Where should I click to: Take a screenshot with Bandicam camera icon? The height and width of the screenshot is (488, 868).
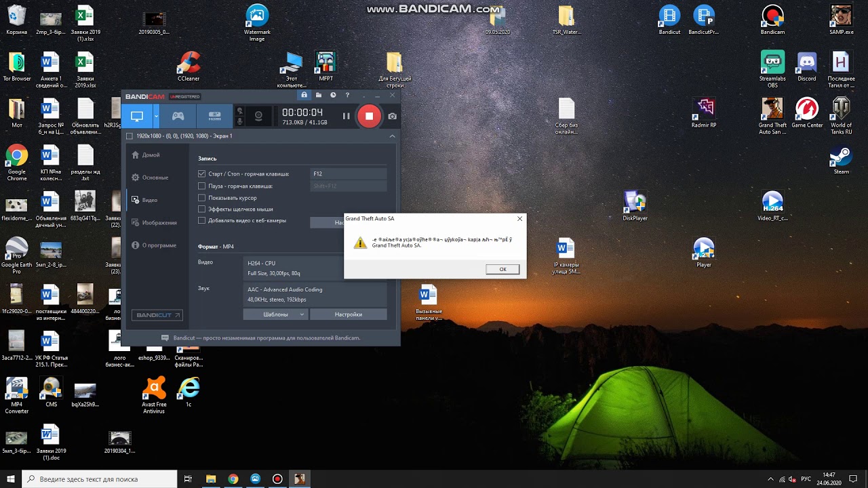(x=392, y=116)
